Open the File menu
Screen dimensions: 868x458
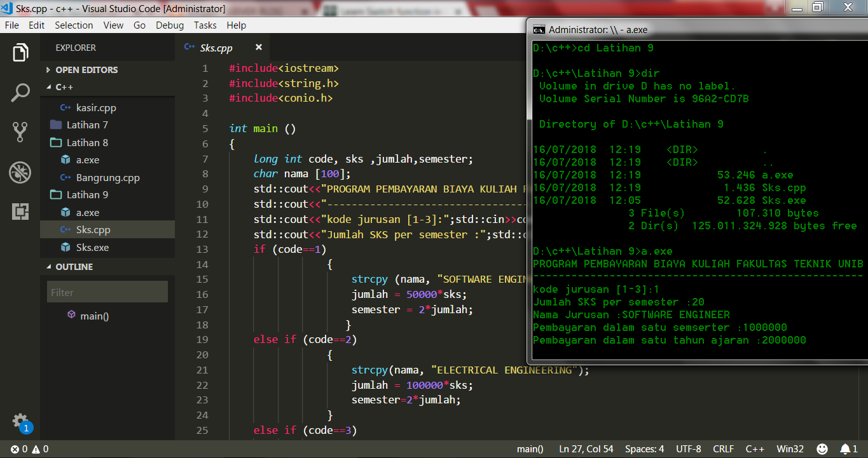pos(12,25)
